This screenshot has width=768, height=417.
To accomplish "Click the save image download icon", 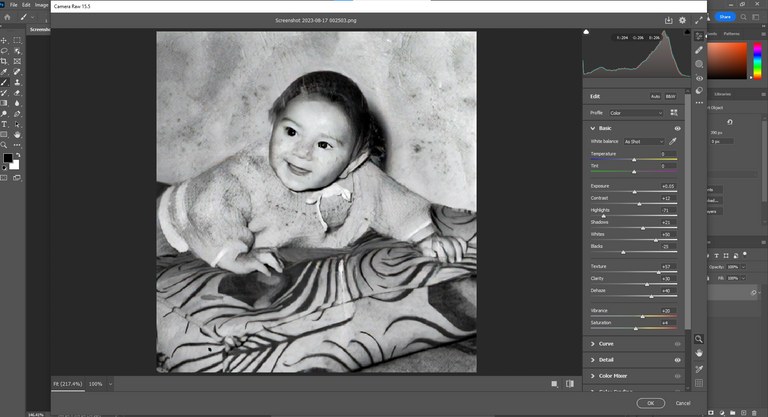I will point(668,20).
